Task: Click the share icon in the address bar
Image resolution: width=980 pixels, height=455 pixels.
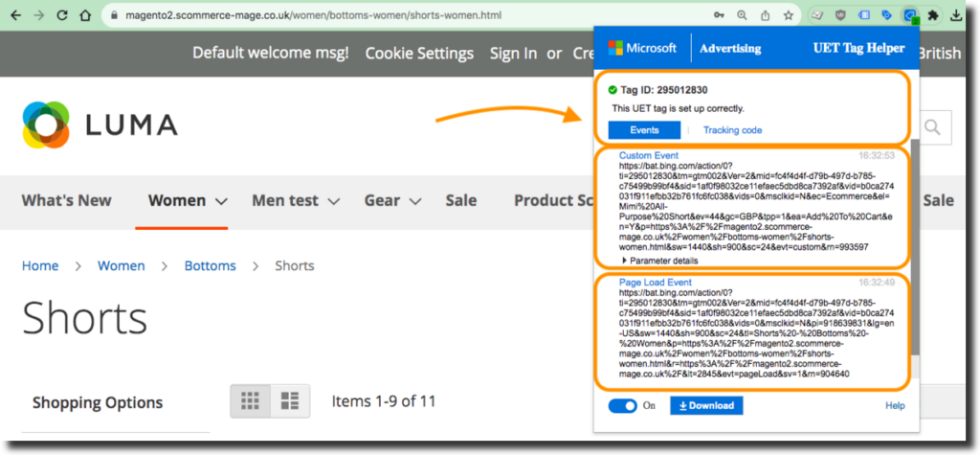Action: click(766, 15)
